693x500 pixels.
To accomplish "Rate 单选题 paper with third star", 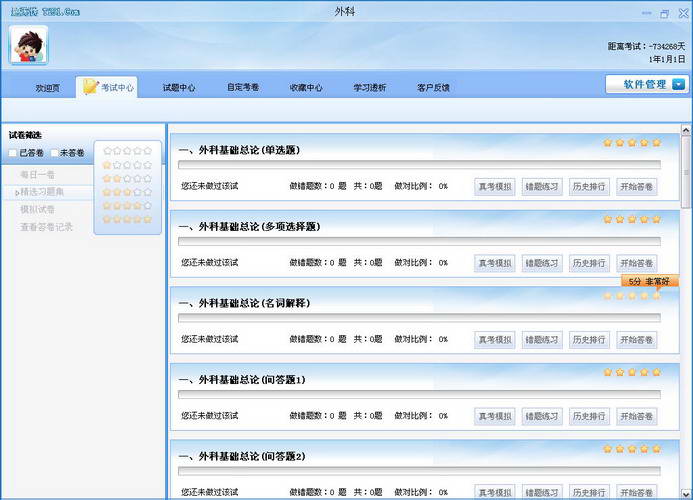I will pos(632,142).
